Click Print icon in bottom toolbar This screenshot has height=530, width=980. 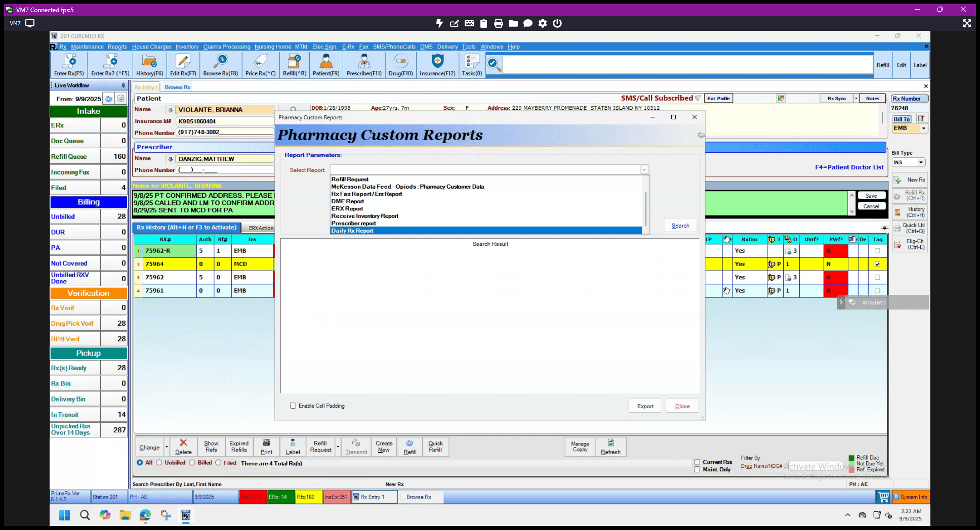266,443
